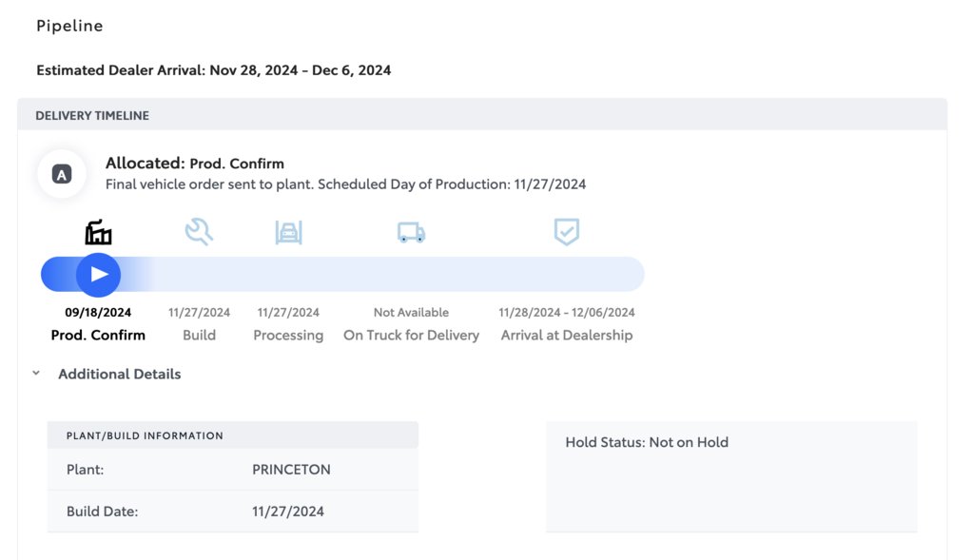Screen dimensions: 972x560
Task: Click the Additional Details heading
Action: [x=119, y=374]
